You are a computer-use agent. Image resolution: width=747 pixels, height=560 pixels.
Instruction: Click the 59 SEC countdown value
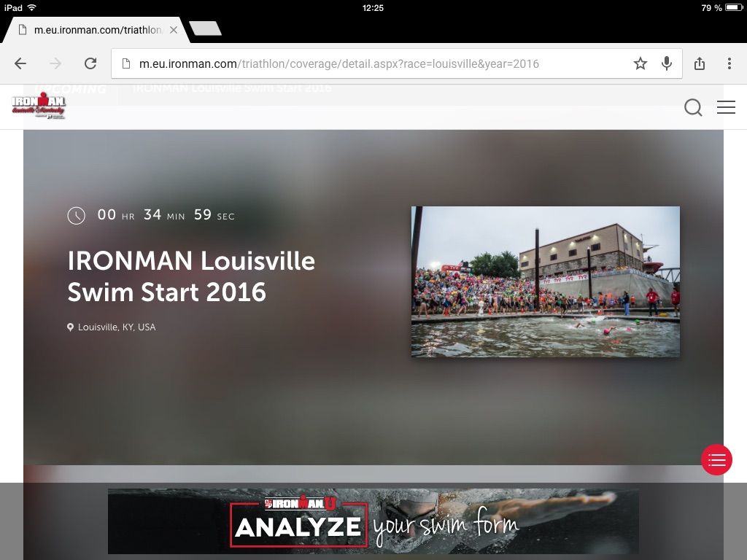point(214,215)
